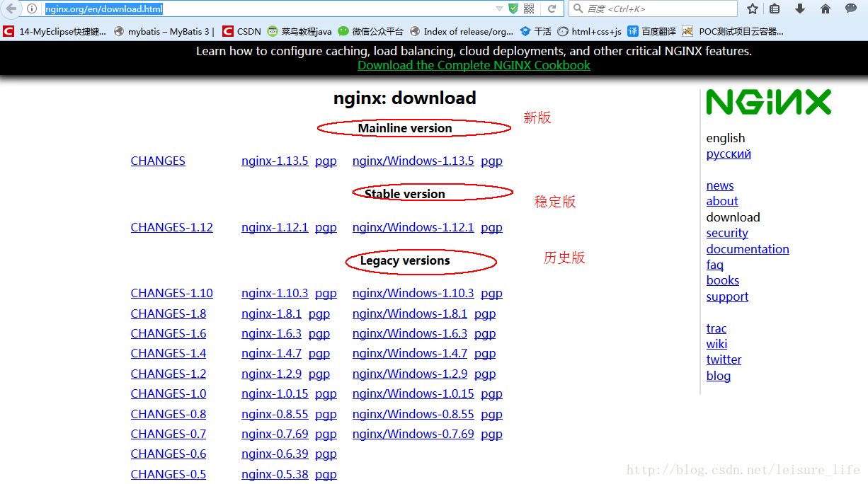The height and width of the screenshot is (484, 868).
Task: Show bookmarks list icon
Action: coord(775,9)
